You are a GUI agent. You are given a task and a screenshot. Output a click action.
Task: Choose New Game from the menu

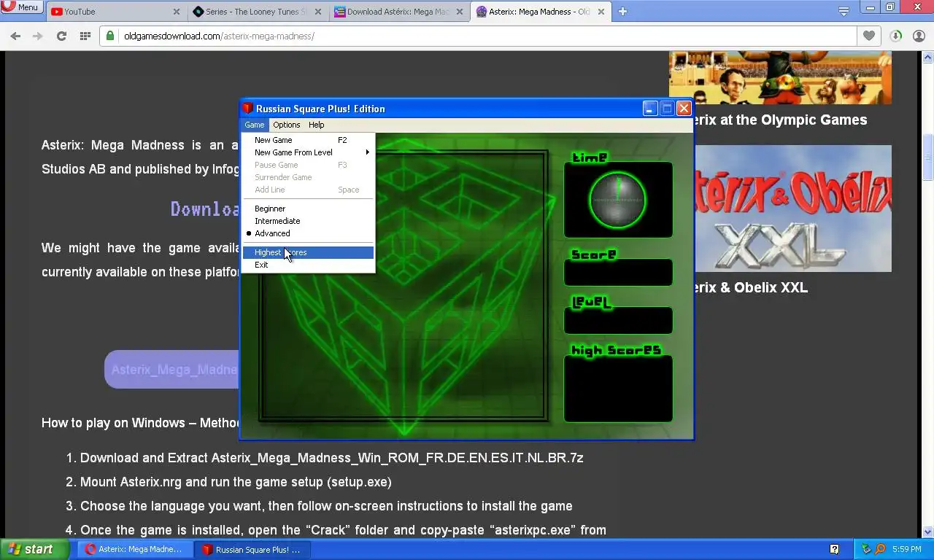click(x=308, y=140)
